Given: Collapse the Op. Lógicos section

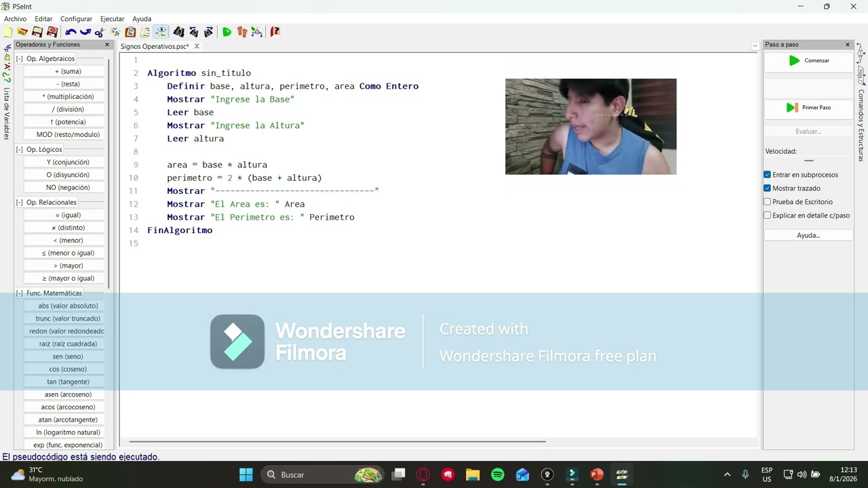Looking at the screenshot, I should coord(20,149).
